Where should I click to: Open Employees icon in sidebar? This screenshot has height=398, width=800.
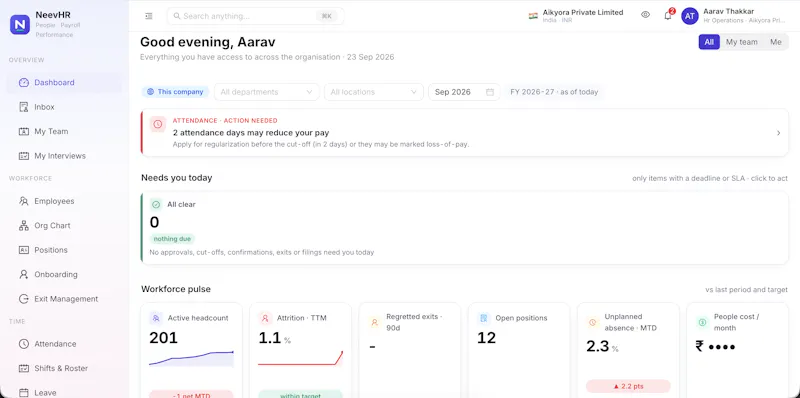23,201
